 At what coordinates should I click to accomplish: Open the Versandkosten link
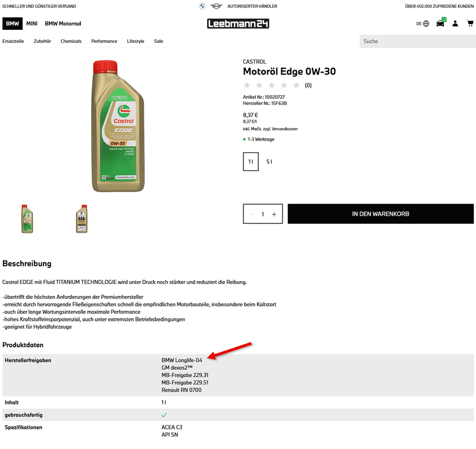coord(286,129)
